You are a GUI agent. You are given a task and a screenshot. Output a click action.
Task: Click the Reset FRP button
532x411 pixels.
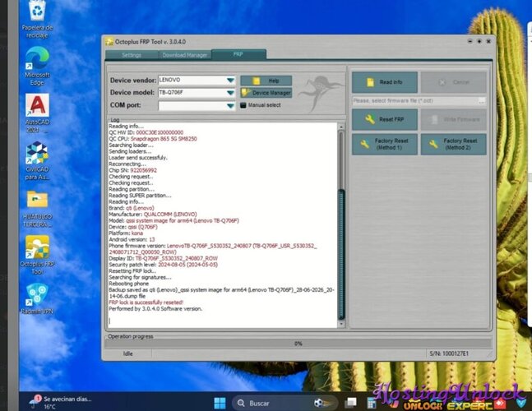385,119
